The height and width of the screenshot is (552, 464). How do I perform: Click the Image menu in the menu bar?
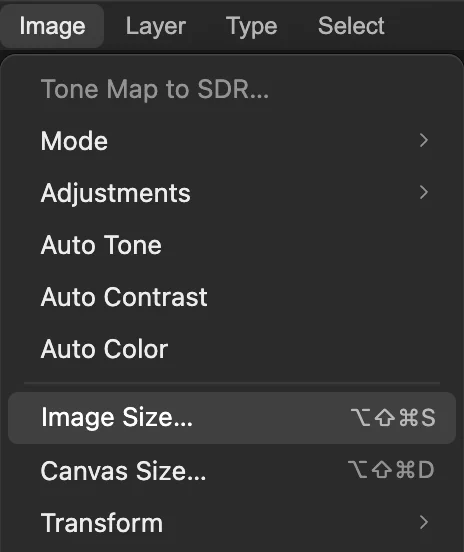52,26
